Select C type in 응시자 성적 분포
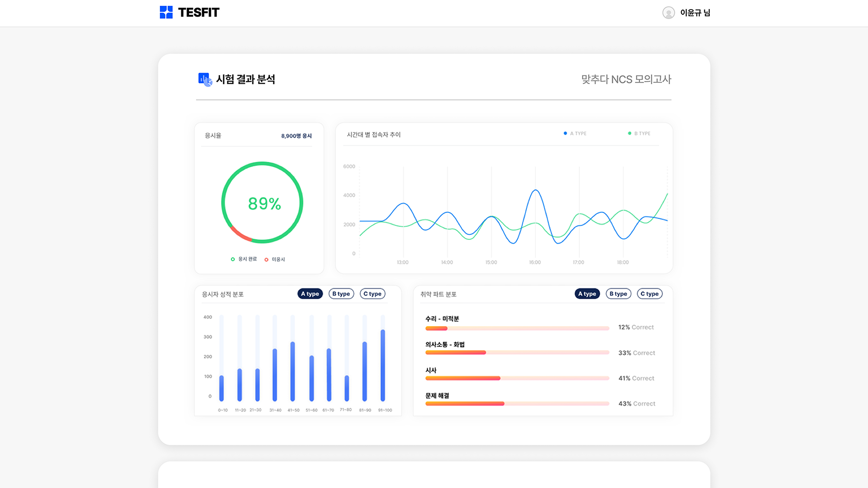 click(372, 294)
